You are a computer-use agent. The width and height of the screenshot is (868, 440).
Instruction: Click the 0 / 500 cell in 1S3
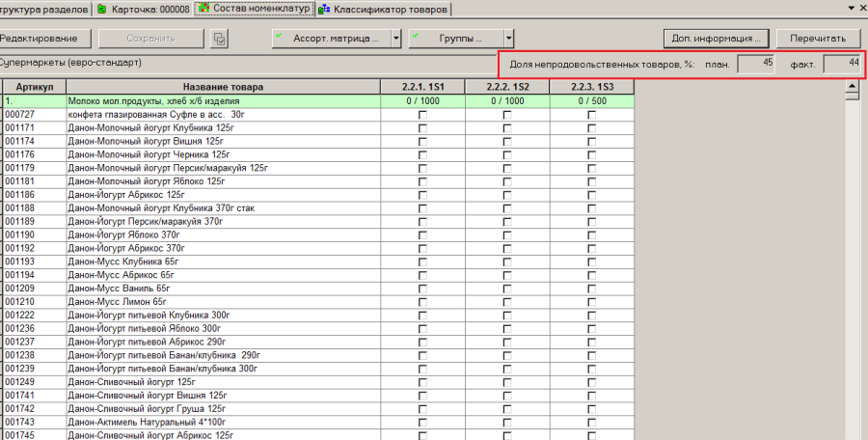[x=592, y=101]
